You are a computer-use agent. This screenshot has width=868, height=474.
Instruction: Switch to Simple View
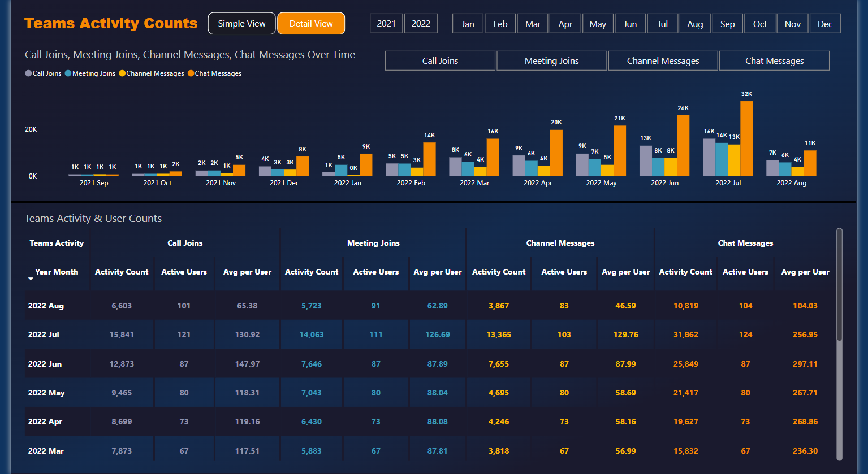coord(241,24)
